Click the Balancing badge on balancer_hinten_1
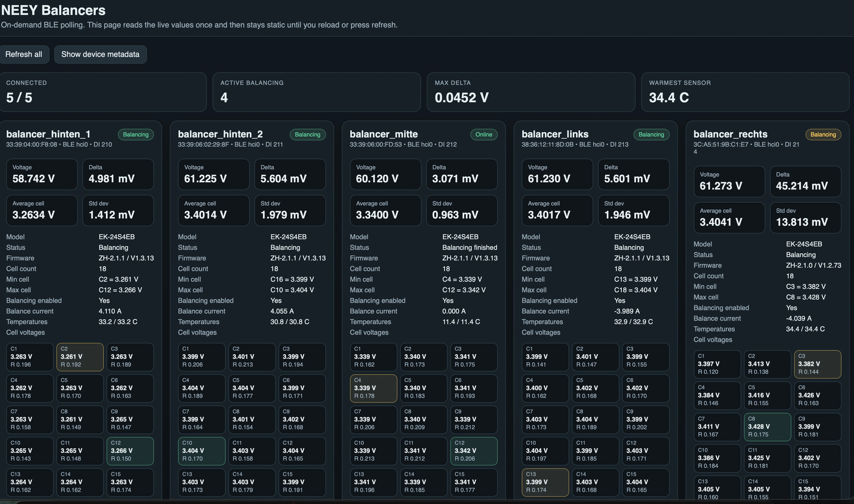Viewport: 854px width, 504px height. point(136,135)
